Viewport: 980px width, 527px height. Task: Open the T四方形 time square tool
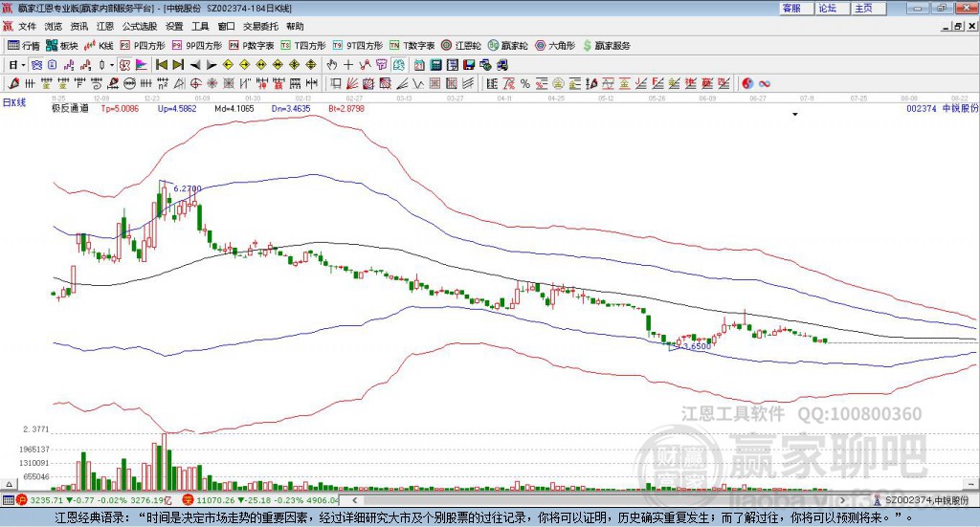pyautogui.click(x=303, y=46)
